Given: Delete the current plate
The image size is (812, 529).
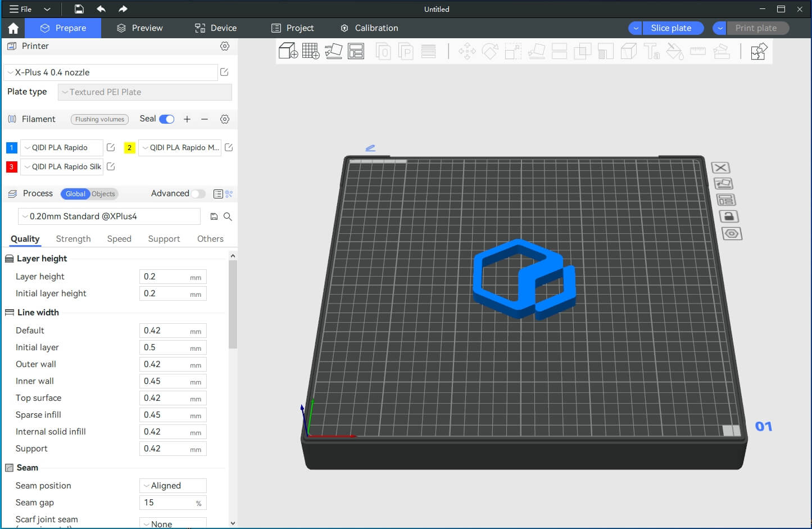Looking at the screenshot, I should [x=721, y=167].
